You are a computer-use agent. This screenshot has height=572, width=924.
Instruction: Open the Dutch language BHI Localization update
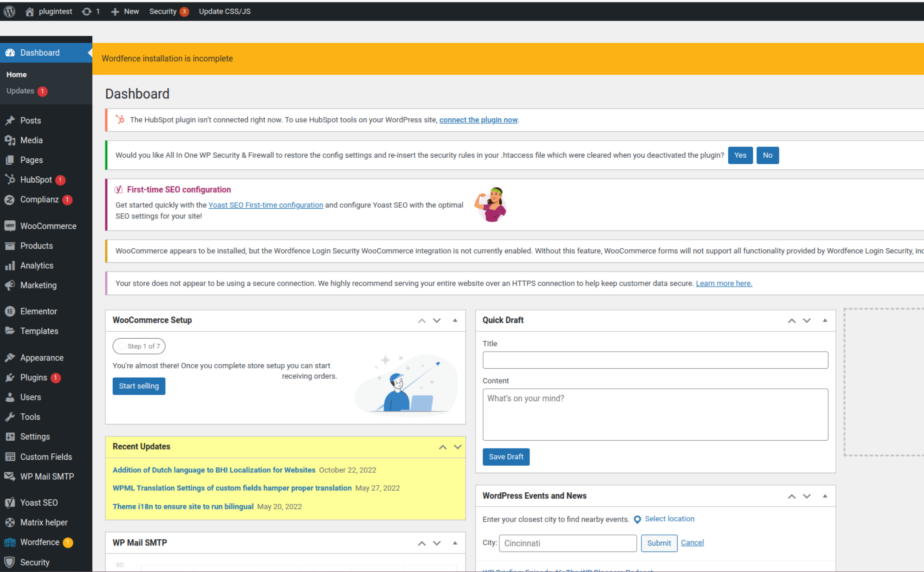(214, 470)
